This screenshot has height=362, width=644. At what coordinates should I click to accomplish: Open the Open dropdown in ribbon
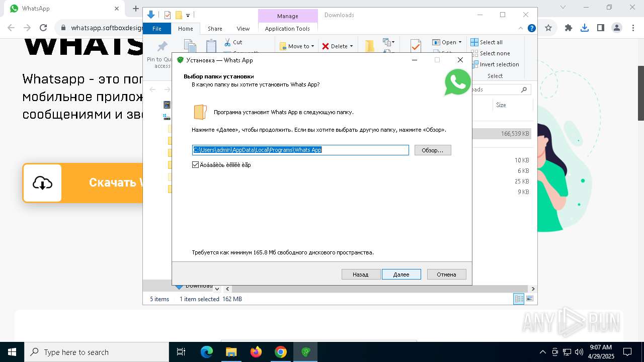coord(447,42)
